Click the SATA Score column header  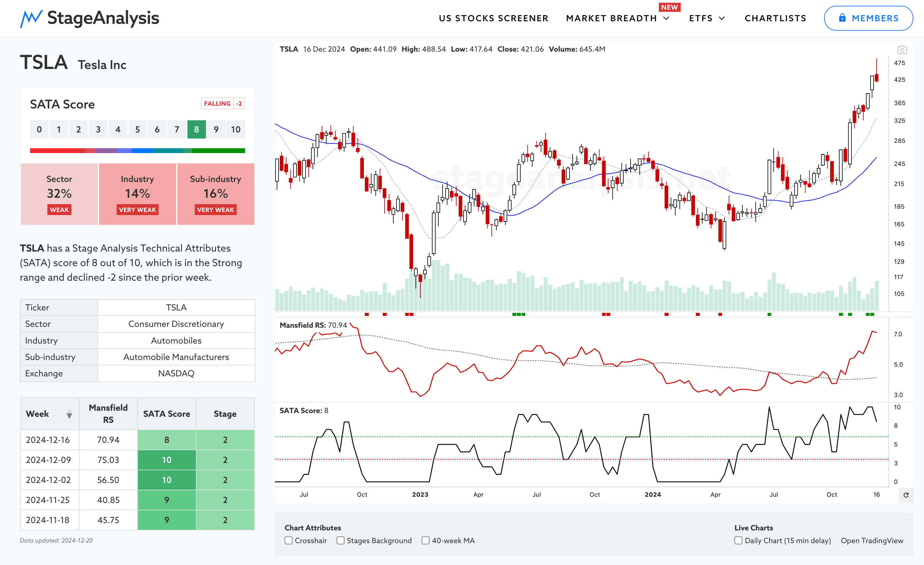click(166, 413)
